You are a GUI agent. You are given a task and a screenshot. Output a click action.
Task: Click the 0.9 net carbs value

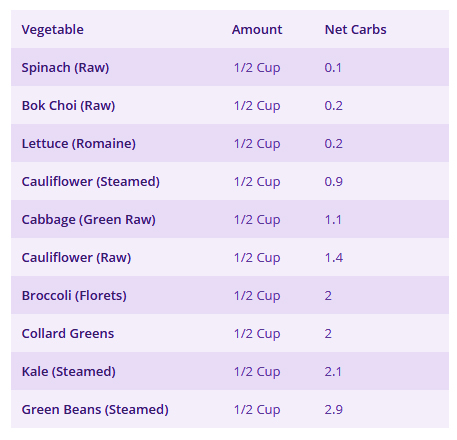pyautogui.click(x=334, y=182)
